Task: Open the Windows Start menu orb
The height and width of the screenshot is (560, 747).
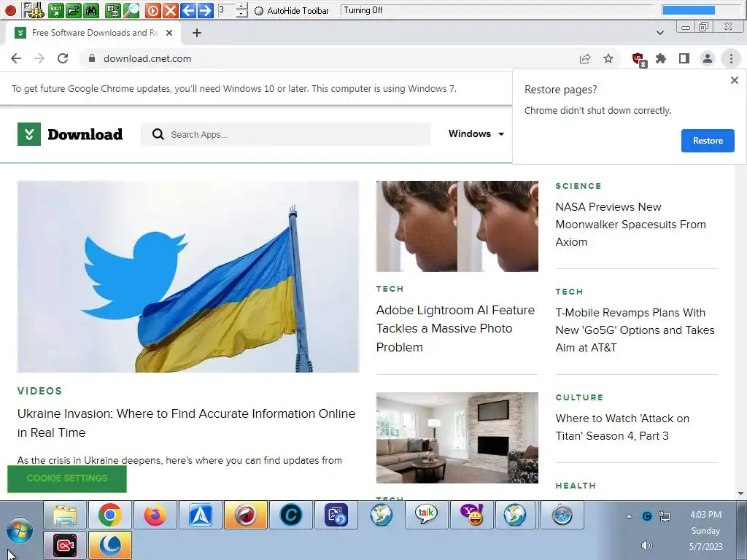Action: (20, 530)
